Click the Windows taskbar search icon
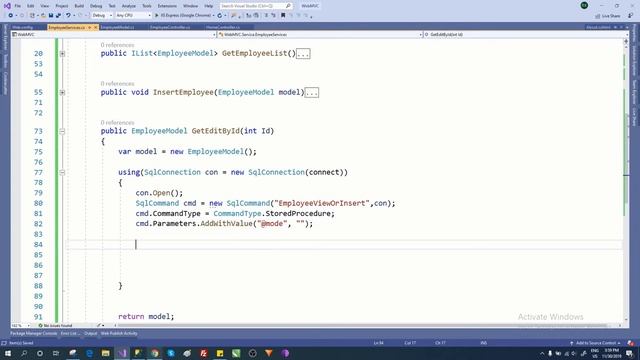Viewport: 640px width, 360px height. tap(24, 353)
